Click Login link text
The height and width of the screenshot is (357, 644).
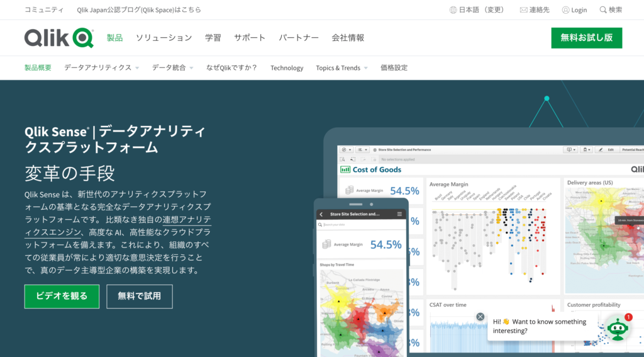pos(579,10)
